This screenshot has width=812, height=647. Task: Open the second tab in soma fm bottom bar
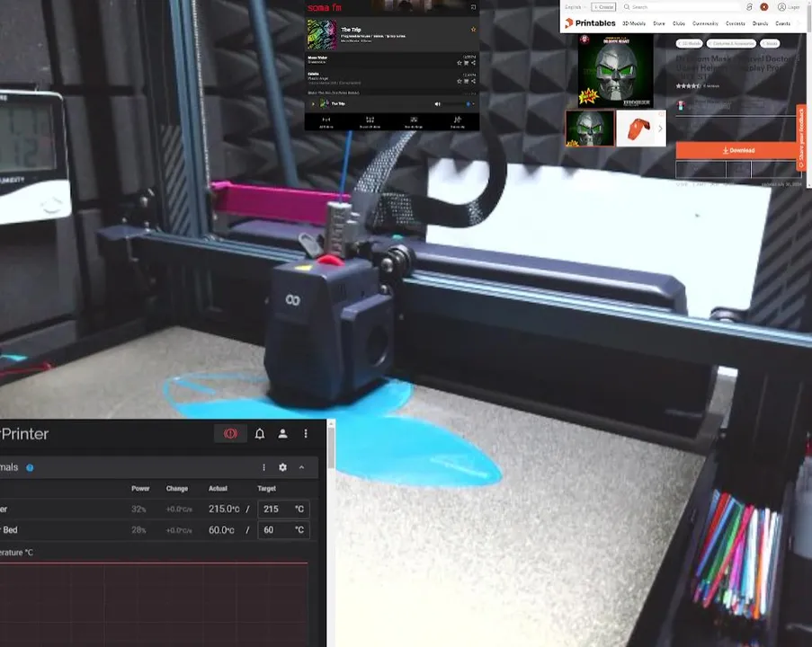pos(370,122)
